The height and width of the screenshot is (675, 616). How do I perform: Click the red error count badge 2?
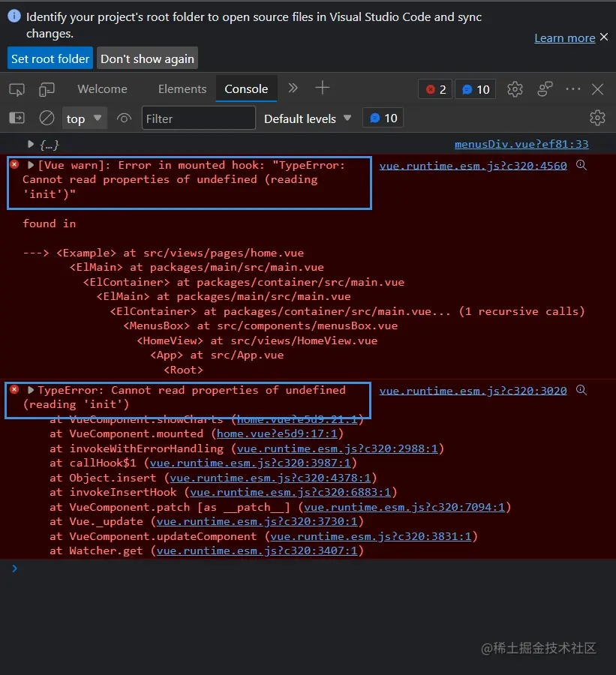pyautogui.click(x=435, y=89)
